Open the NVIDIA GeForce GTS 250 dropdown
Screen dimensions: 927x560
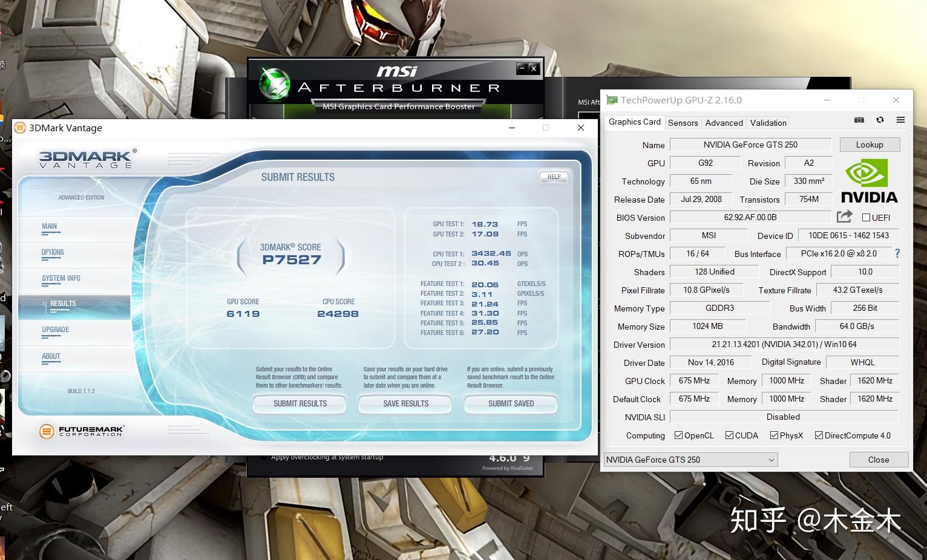(691, 460)
